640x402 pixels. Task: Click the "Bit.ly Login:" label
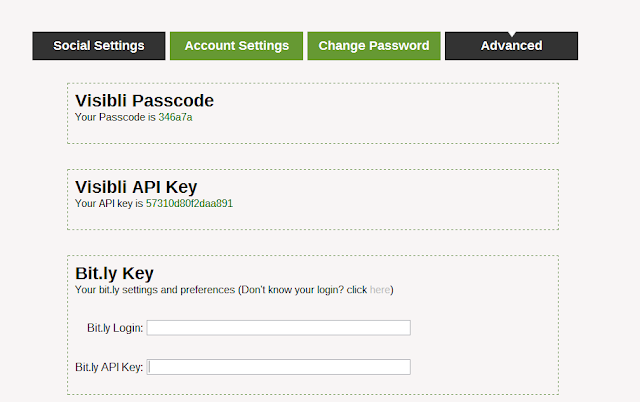click(x=115, y=328)
